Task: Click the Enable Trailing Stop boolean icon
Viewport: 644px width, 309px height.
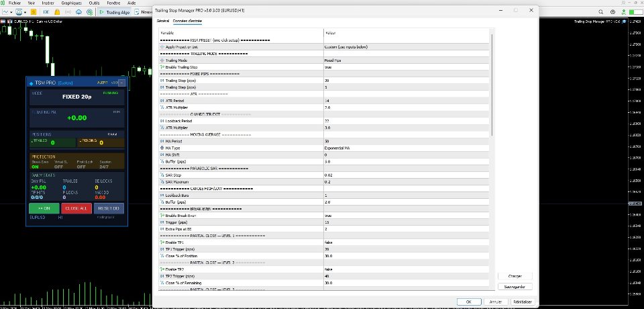Action: (x=162, y=67)
